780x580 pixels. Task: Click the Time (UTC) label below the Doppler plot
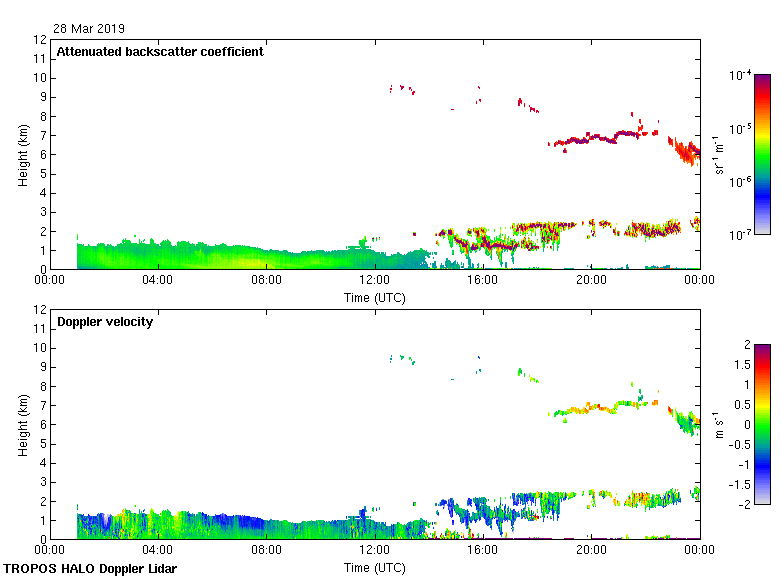(374, 567)
